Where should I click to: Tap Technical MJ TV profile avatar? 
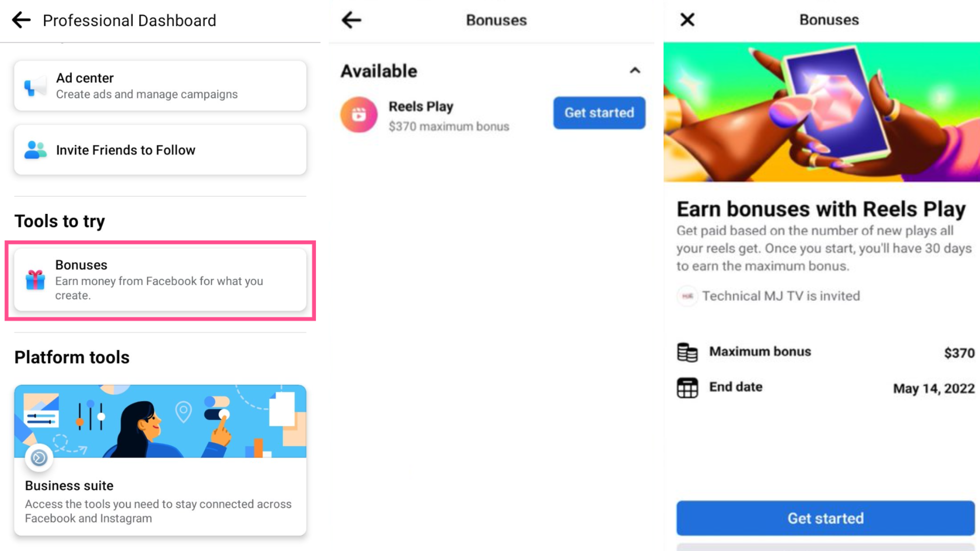(687, 296)
